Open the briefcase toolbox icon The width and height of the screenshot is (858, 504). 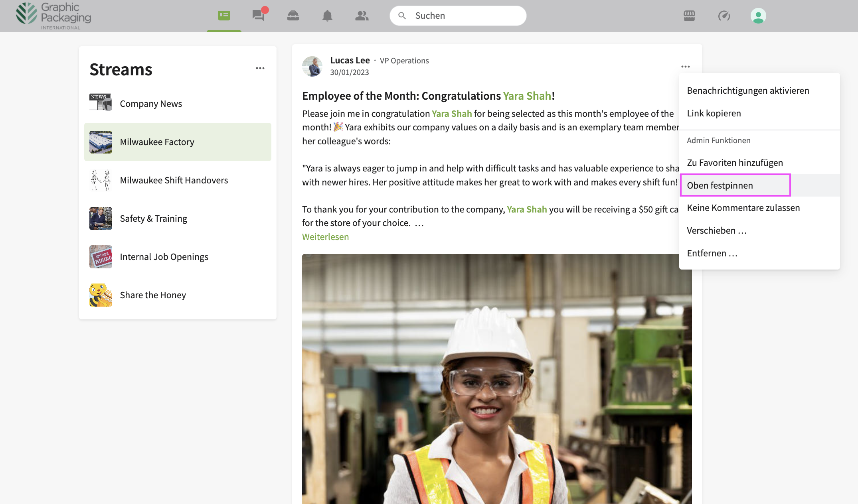[x=293, y=16]
